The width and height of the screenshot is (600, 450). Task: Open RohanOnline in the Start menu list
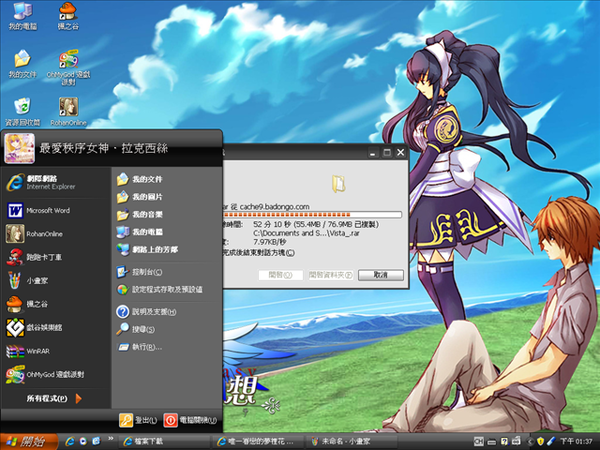[35, 234]
